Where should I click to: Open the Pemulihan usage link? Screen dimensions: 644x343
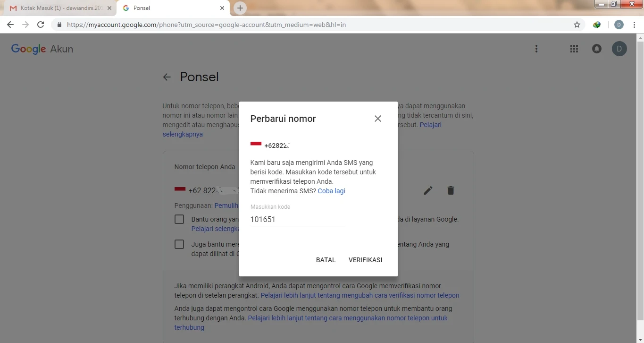pos(226,206)
